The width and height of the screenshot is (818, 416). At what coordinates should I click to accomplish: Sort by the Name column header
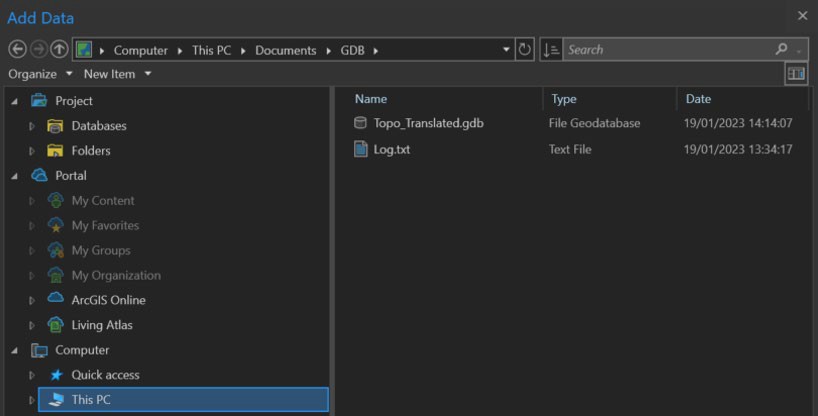coord(371,99)
